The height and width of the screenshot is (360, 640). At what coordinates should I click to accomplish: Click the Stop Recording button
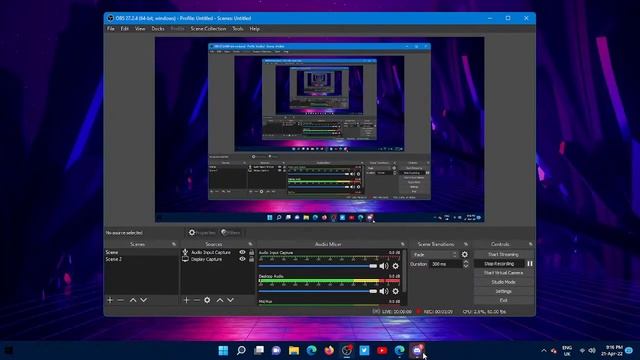[499, 264]
